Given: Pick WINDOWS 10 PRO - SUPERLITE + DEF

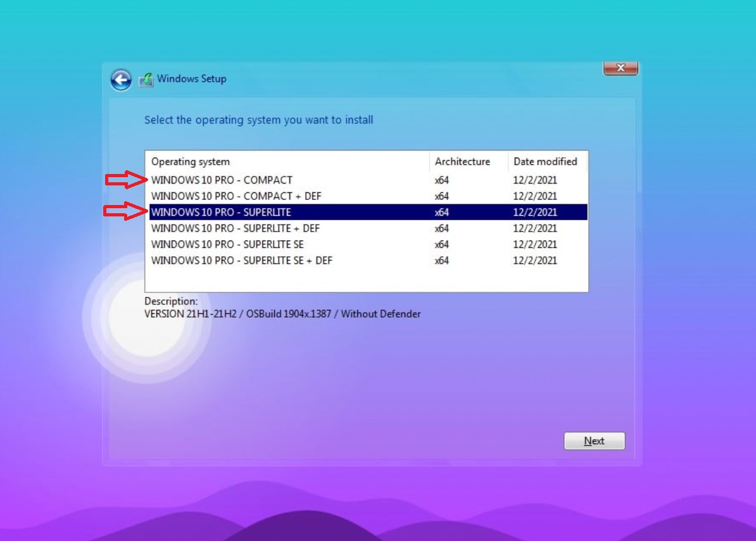Looking at the screenshot, I should 236,228.
